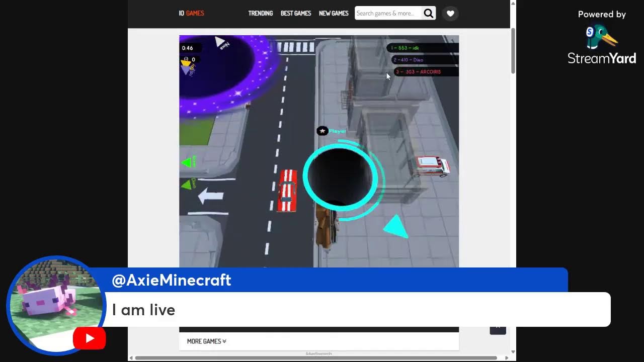The height and width of the screenshot is (362, 644).
Task: Click the cyan direction arrow indicator
Action: (x=396, y=226)
